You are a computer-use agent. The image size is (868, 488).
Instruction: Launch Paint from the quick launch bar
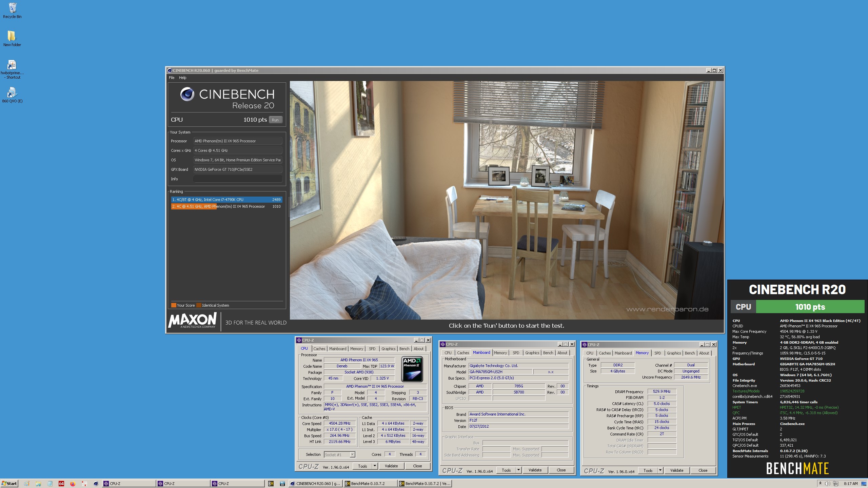click(27, 484)
